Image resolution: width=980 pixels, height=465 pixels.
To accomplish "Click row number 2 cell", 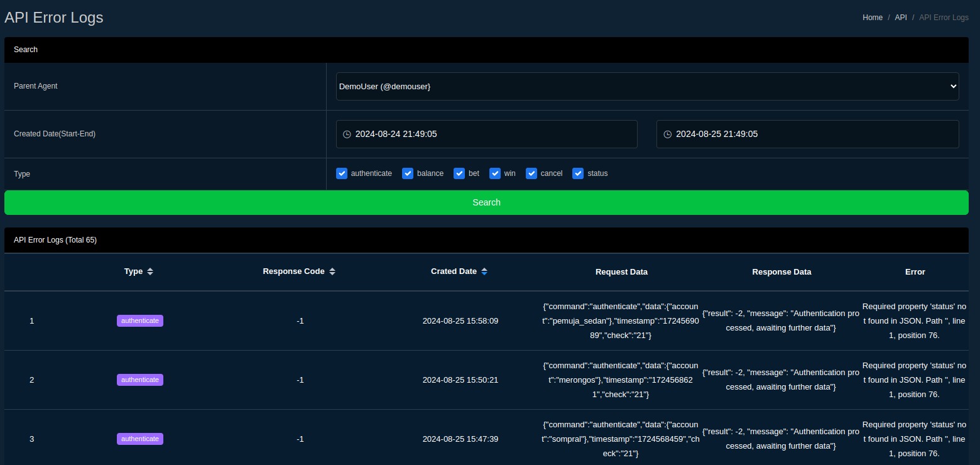I will point(32,380).
